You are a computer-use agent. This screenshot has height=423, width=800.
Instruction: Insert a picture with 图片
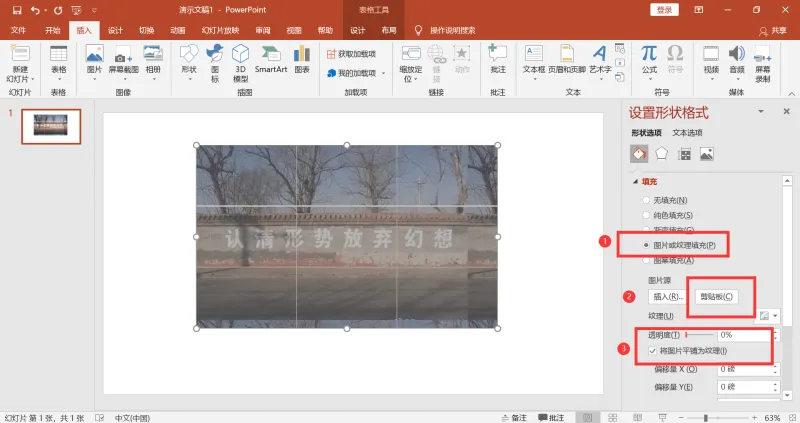pos(94,64)
